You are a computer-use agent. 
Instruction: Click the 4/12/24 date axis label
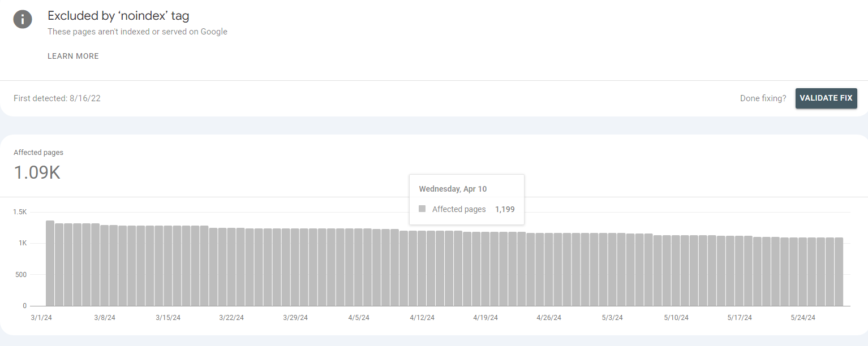tap(422, 318)
